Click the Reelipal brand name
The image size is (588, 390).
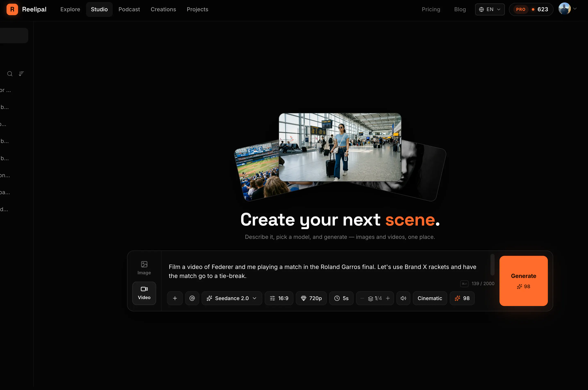coord(34,9)
